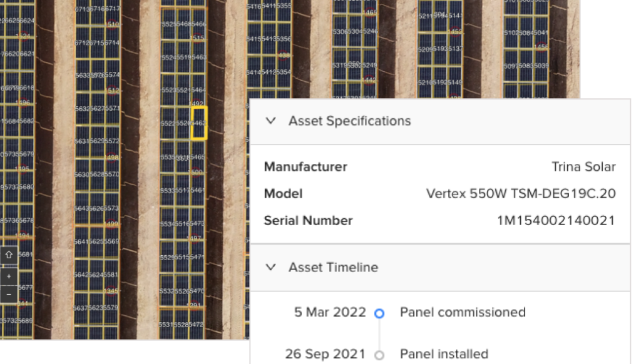Click the Serial Number field label
Screen dimensions: 641x364
coord(308,220)
